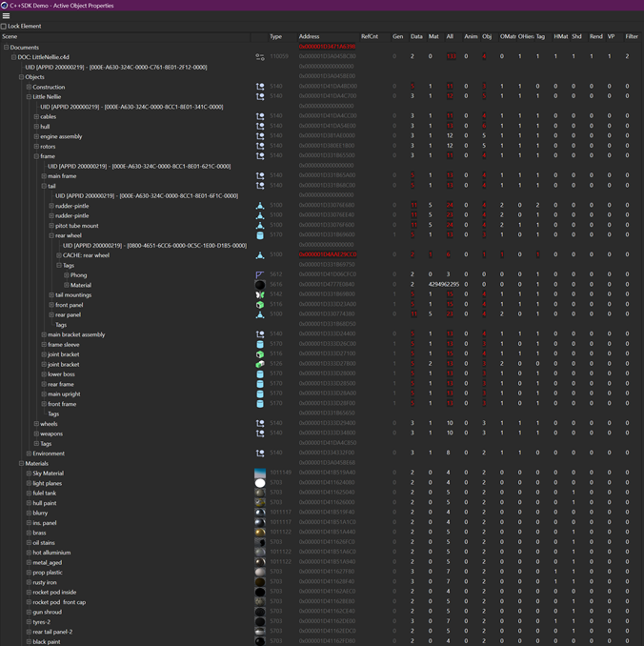Select the hot alluminium material row
Screen dimensions: 644x646
point(321,553)
